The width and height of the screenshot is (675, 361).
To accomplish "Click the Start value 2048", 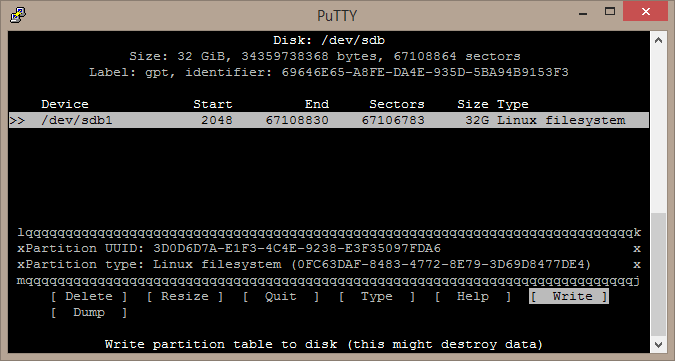I will pos(217,120).
